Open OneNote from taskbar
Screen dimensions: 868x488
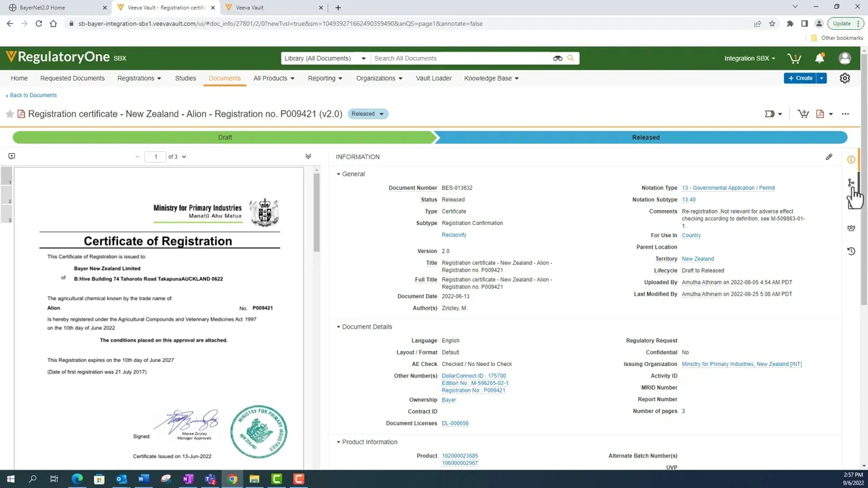pos(188,479)
